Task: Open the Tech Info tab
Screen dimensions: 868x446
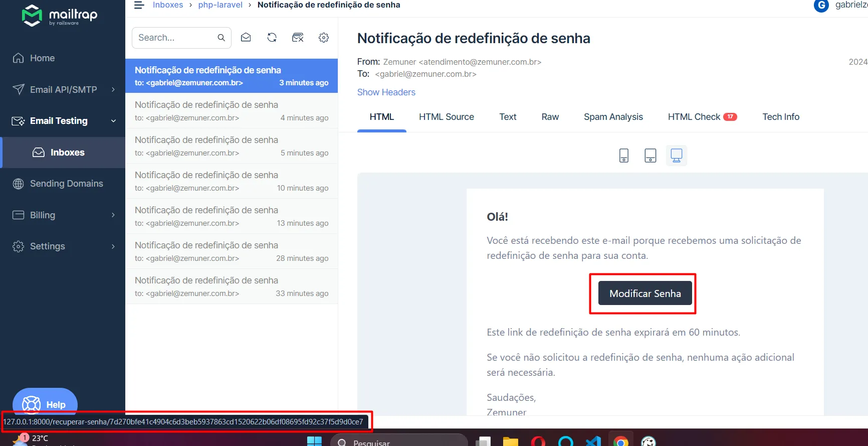Action: tap(781, 117)
